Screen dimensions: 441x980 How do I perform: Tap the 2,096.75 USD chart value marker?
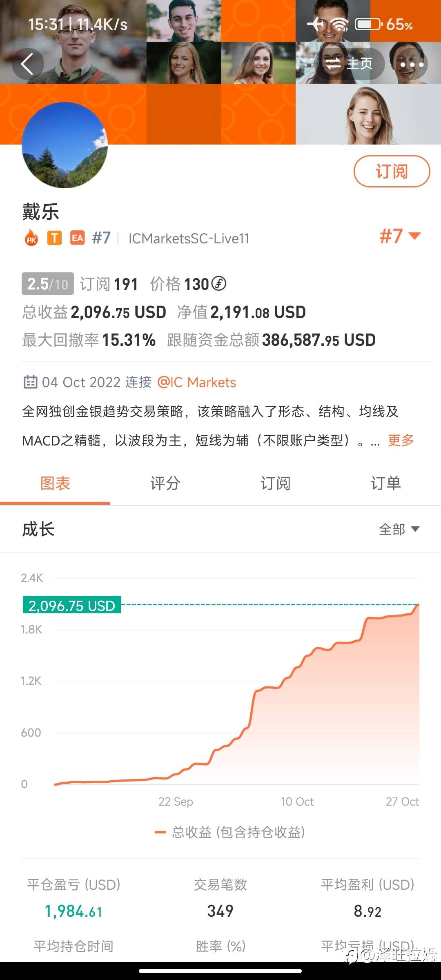pyautogui.click(x=72, y=605)
